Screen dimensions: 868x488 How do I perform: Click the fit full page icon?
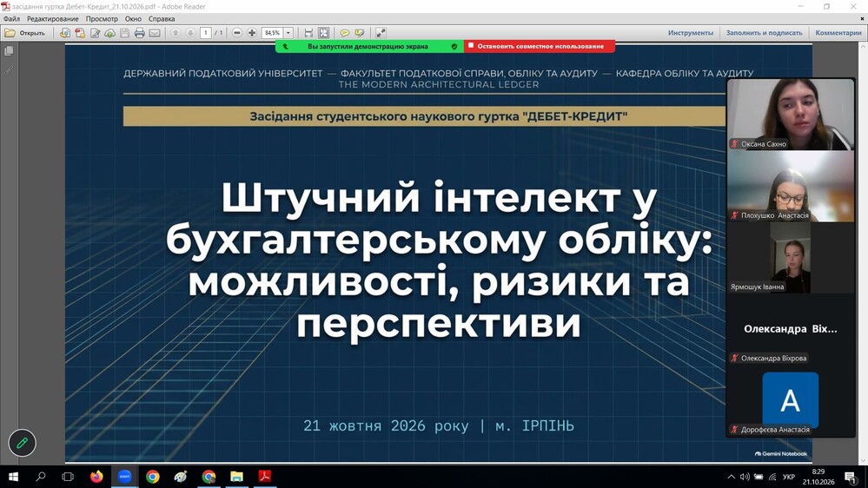coord(324,33)
